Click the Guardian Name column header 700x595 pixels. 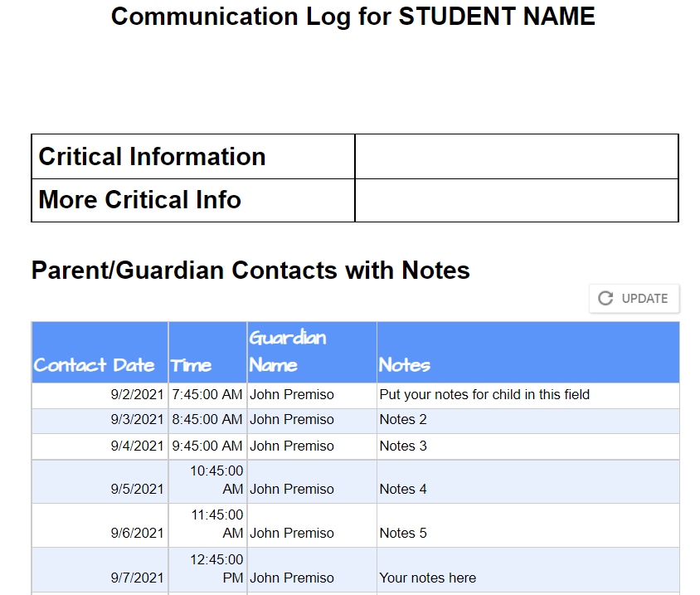(312, 353)
